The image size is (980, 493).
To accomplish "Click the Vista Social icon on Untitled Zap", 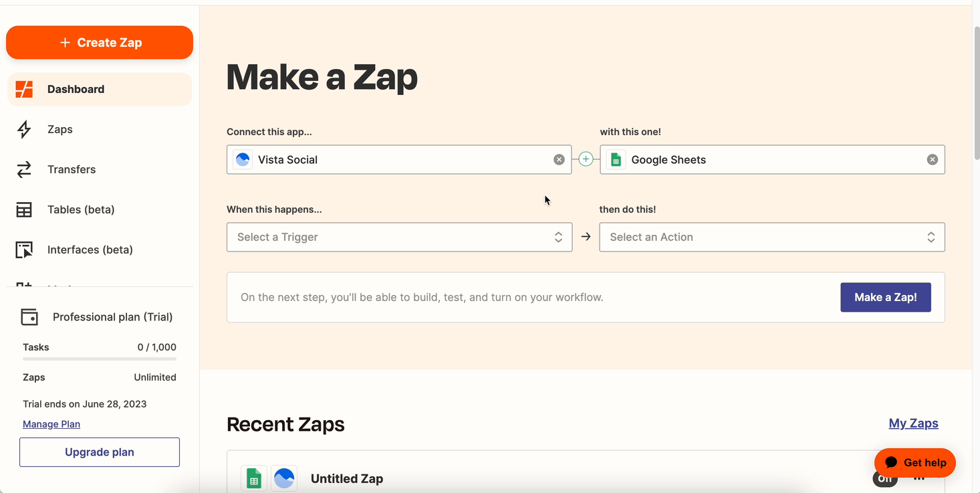I will pyautogui.click(x=284, y=479).
